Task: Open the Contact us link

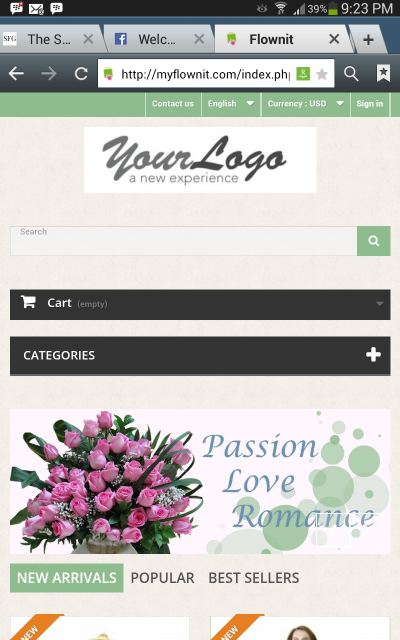Action: tap(173, 104)
